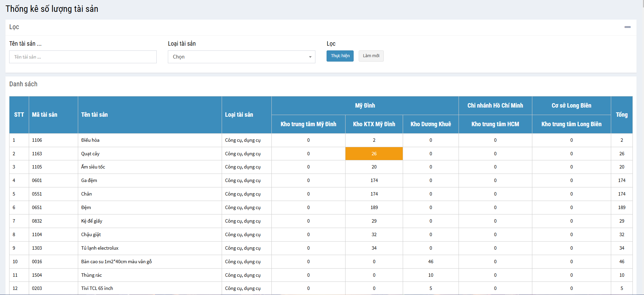Click the Mỹ Đình group header

click(x=365, y=106)
